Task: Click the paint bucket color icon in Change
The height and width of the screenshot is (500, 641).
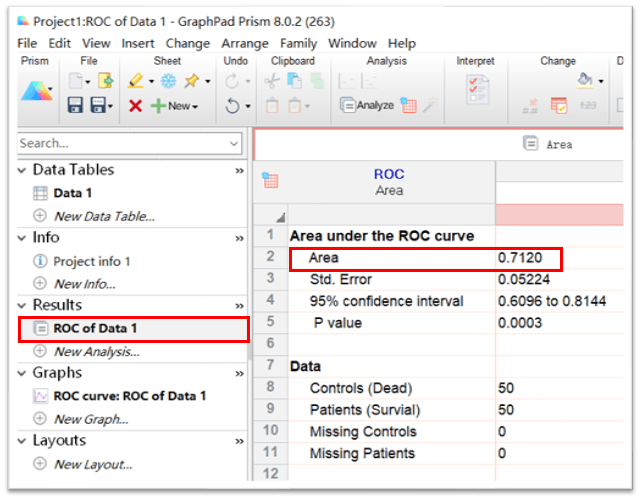Action: point(586,81)
